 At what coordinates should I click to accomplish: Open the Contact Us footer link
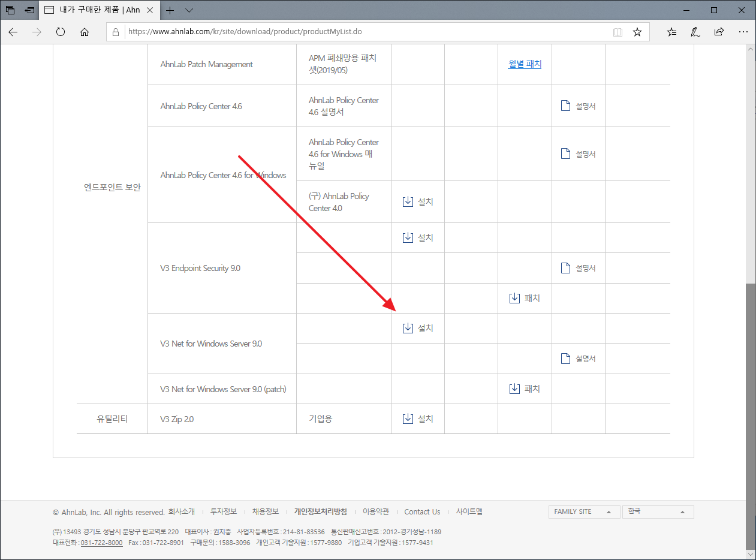[422, 512]
